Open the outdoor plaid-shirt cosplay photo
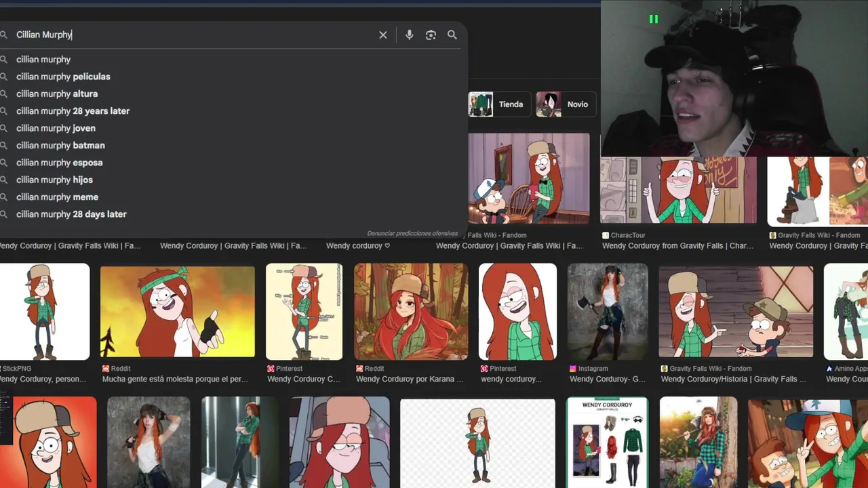 click(x=698, y=443)
